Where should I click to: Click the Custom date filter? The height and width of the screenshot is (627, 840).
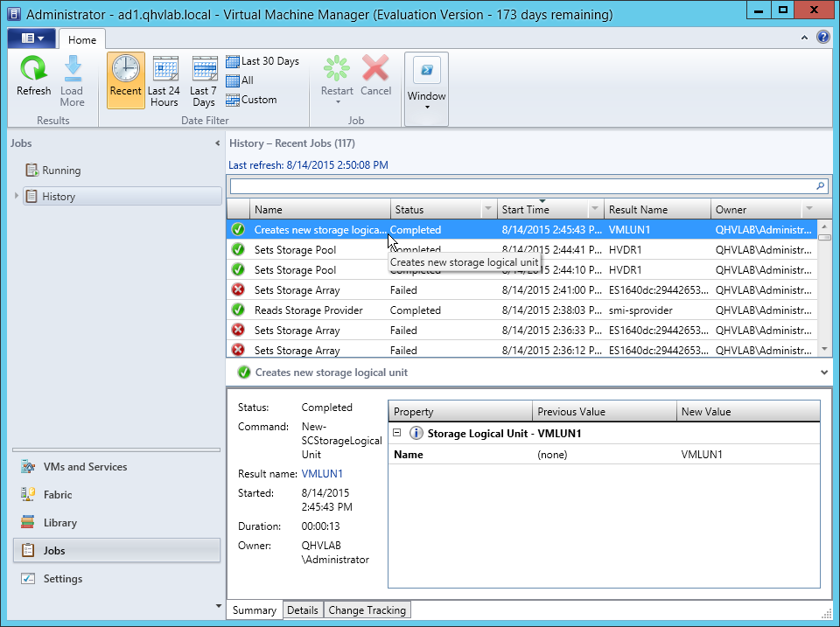point(251,100)
